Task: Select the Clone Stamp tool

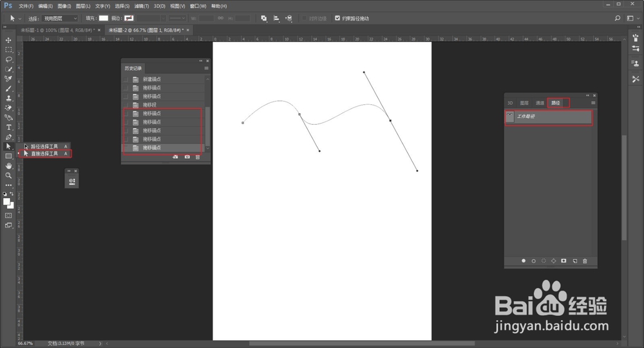Action: click(8, 98)
